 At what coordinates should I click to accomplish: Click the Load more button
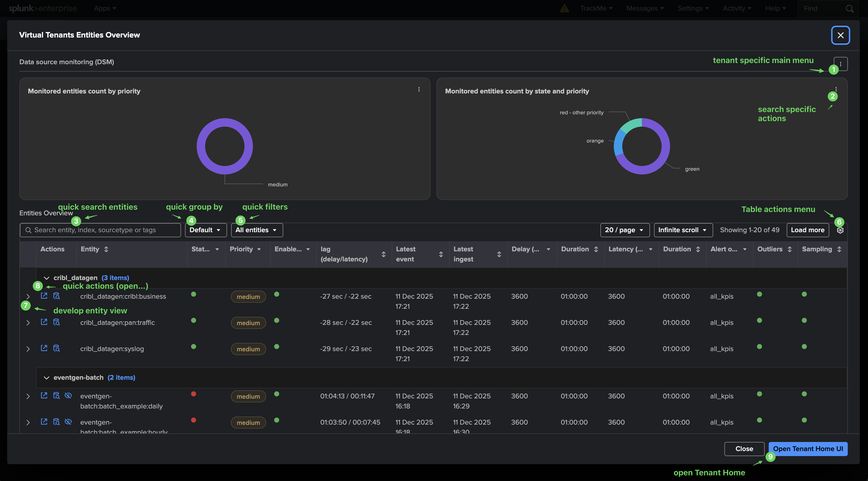[807, 230]
